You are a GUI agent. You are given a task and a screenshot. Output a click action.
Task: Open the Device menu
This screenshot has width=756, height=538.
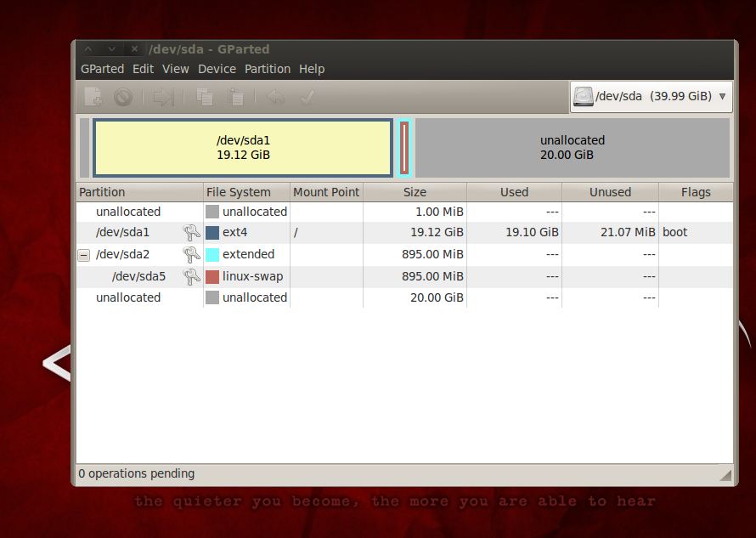tap(217, 69)
